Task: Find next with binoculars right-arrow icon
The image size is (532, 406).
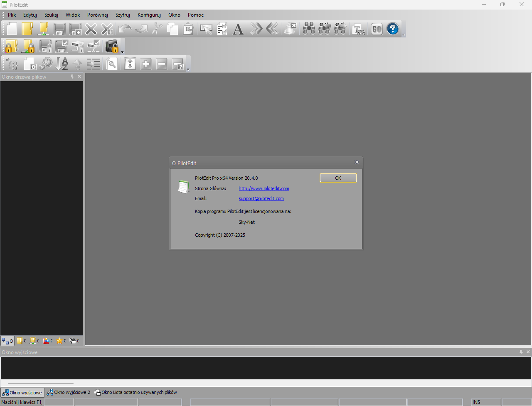Action: coord(340,29)
